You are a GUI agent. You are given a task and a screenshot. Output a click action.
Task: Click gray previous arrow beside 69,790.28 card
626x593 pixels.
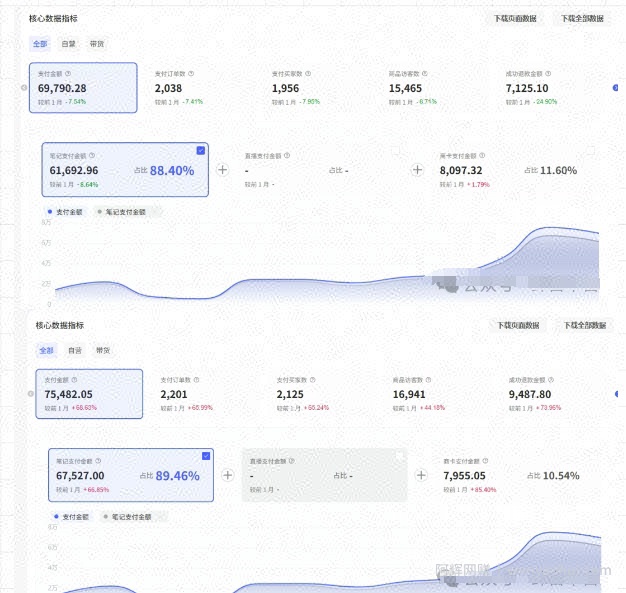[24, 87]
